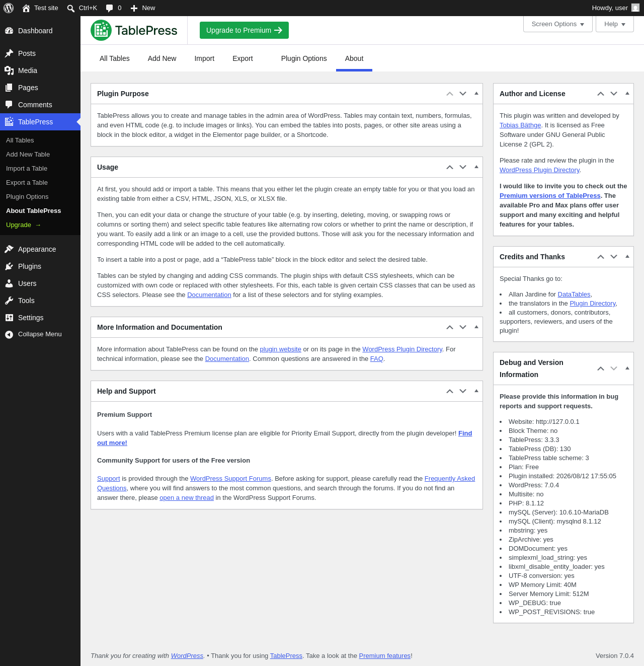Image resolution: width=644 pixels, height=666 pixels.
Task: Click the Users icon in sidebar
Action: coord(9,283)
